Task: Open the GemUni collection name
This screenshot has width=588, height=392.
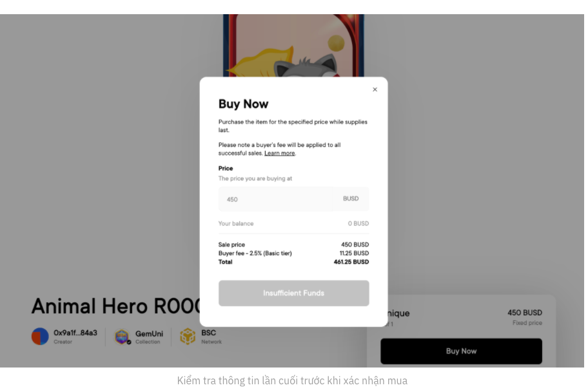Action: pyautogui.click(x=149, y=334)
